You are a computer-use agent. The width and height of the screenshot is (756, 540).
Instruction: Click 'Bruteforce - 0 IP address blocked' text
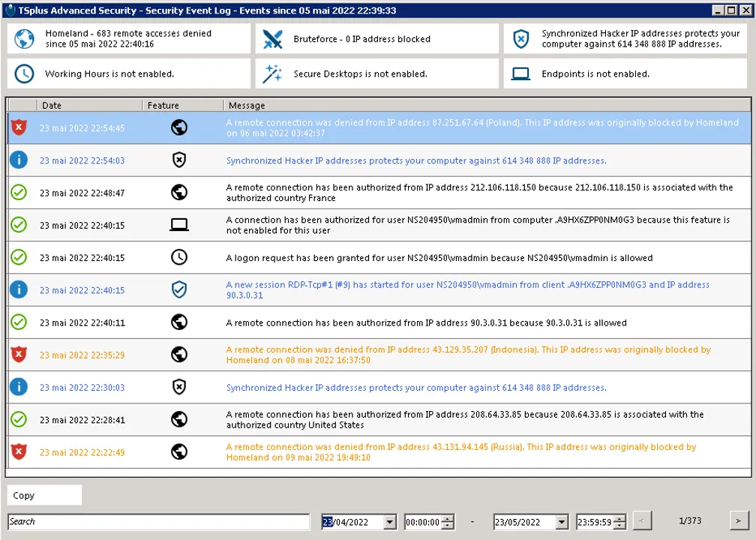click(361, 39)
